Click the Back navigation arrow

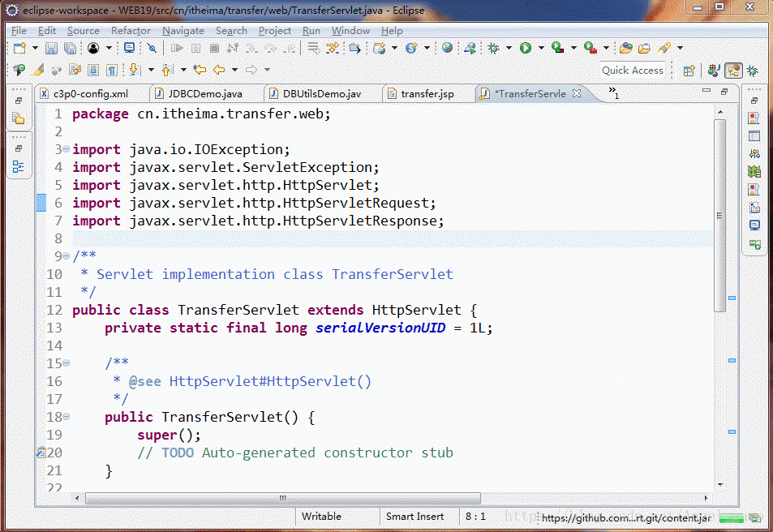219,70
